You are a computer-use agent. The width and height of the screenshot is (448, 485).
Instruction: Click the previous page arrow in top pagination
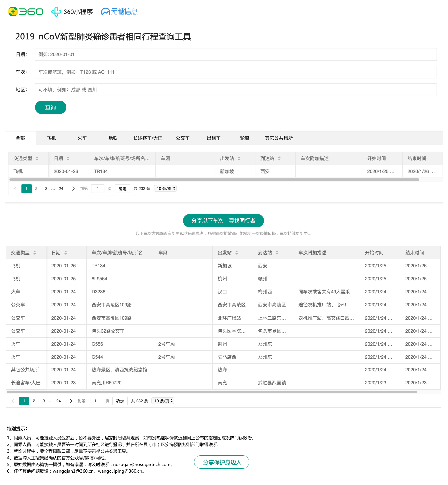point(15,188)
